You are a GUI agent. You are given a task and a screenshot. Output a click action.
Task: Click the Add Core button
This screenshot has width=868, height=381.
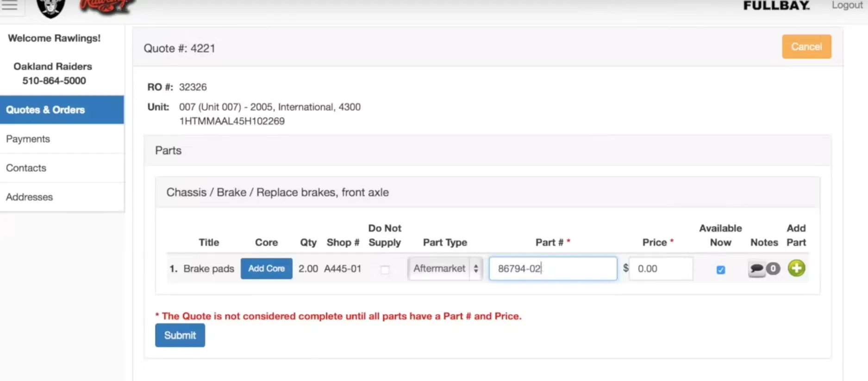point(266,269)
